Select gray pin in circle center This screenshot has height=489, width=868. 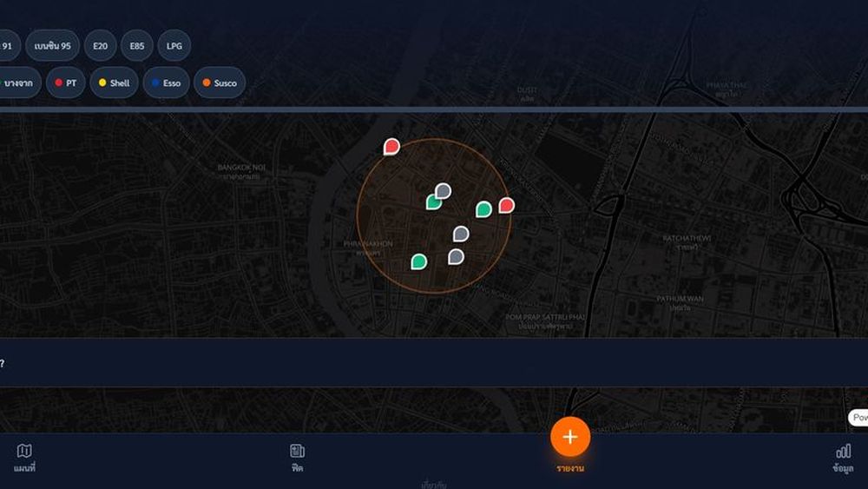(x=461, y=234)
